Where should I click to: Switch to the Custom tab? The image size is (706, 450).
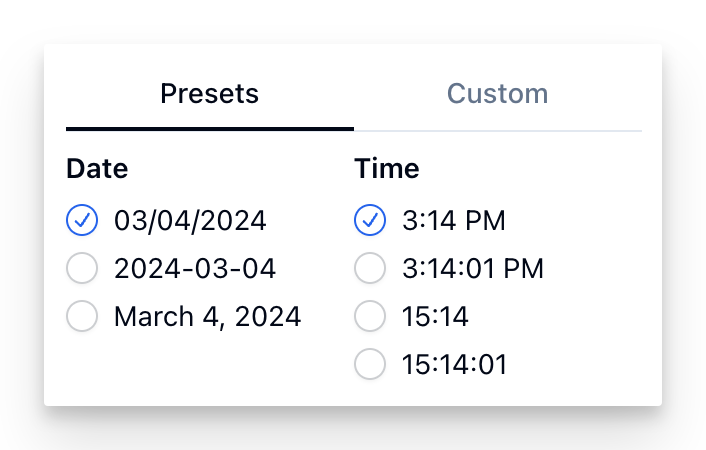pos(497,94)
